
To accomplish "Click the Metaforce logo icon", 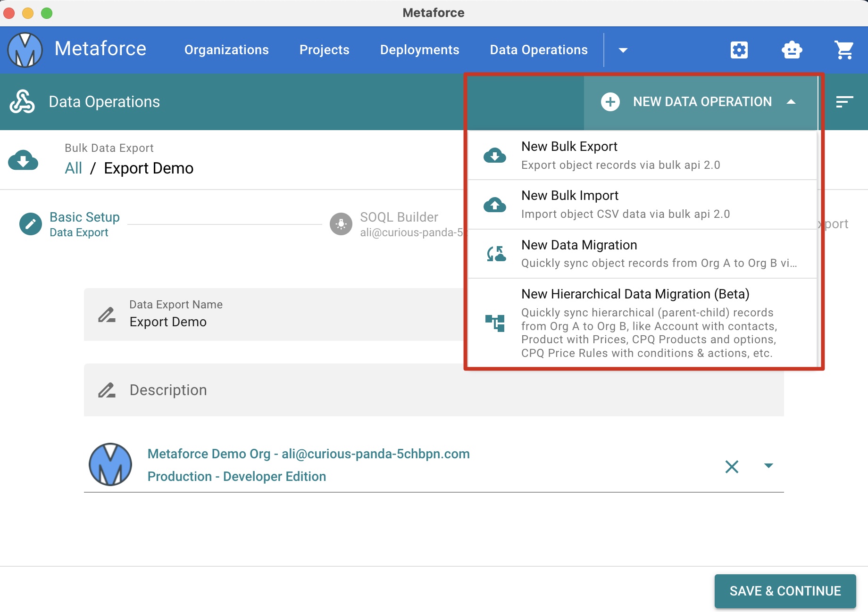I will coord(25,50).
